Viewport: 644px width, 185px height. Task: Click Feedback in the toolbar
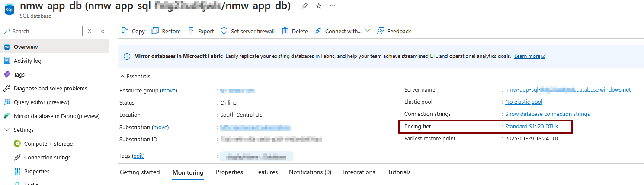[x=394, y=31]
